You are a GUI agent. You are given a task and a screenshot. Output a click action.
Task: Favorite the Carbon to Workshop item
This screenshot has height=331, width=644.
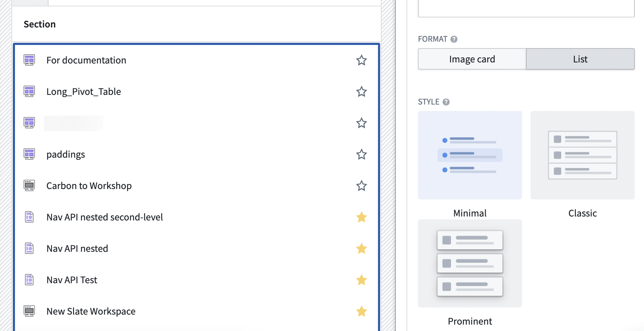[361, 186]
